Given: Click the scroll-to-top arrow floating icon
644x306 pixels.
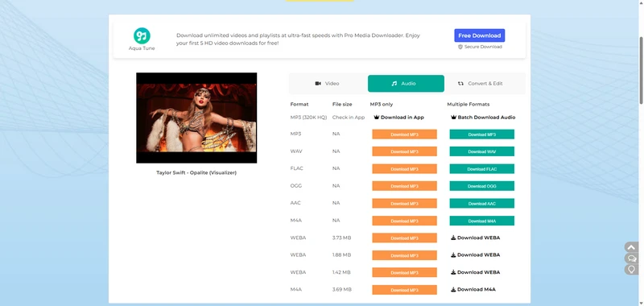Looking at the screenshot, I should [x=631, y=247].
